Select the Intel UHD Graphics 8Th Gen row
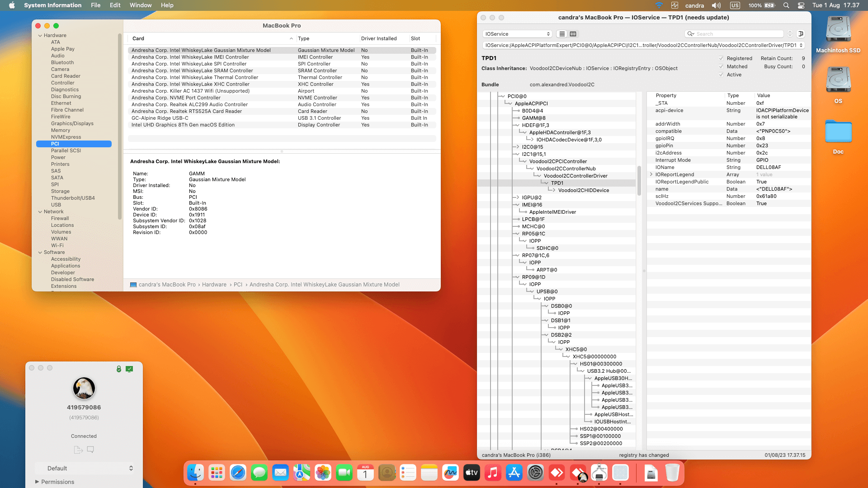The image size is (868, 488). 282,125
